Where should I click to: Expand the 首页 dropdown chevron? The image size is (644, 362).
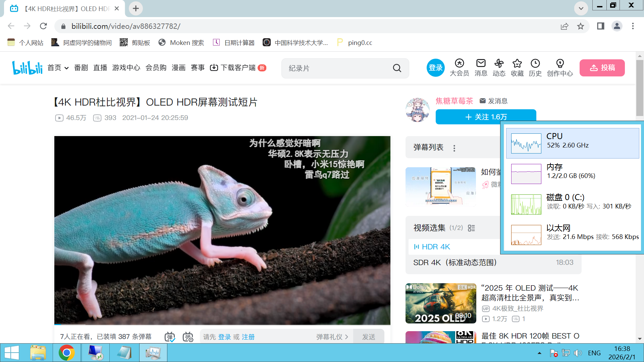click(x=66, y=68)
